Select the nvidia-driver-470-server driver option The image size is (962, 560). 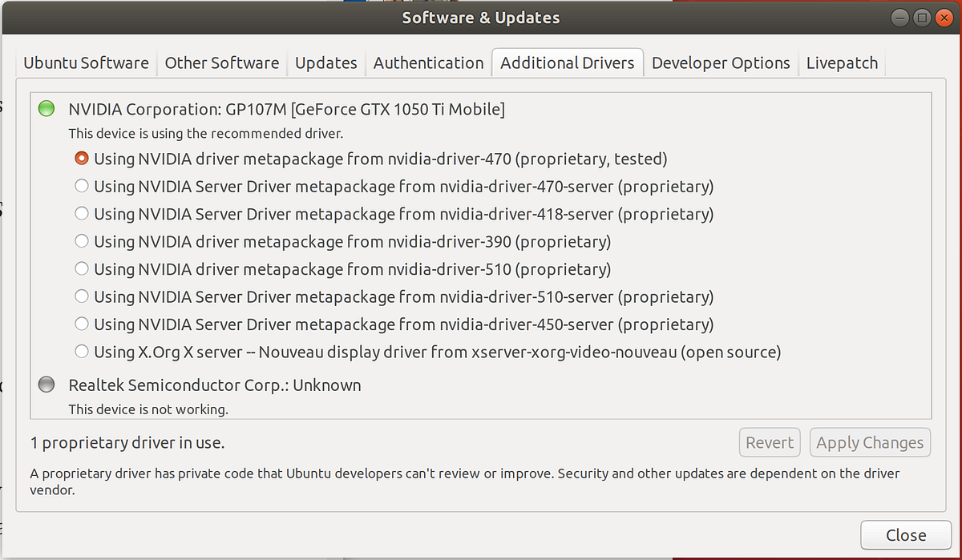(x=81, y=185)
